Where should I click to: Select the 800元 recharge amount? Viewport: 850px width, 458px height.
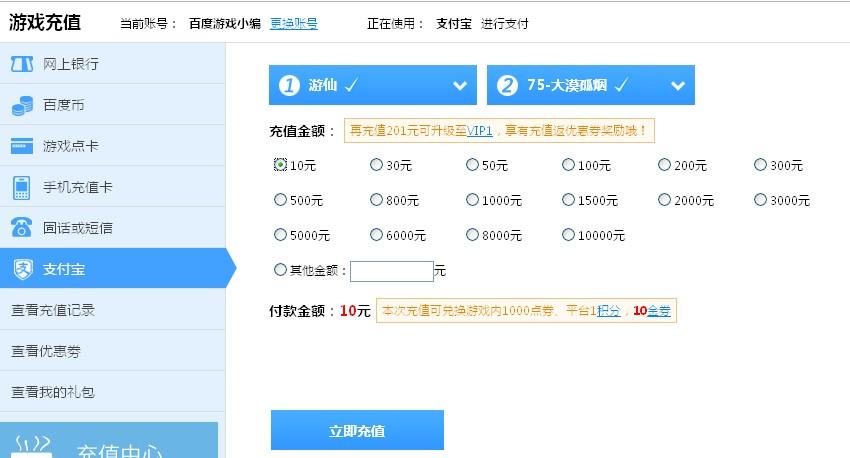pyautogui.click(x=376, y=199)
